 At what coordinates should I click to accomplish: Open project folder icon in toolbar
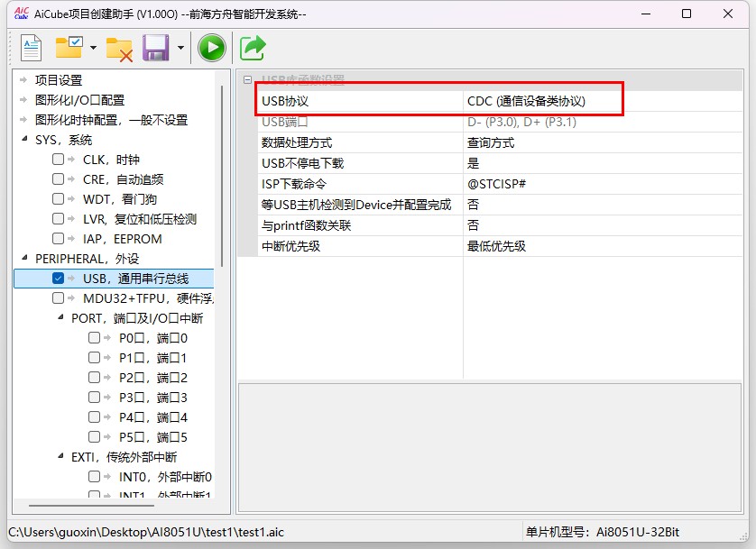(x=69, y=48)
